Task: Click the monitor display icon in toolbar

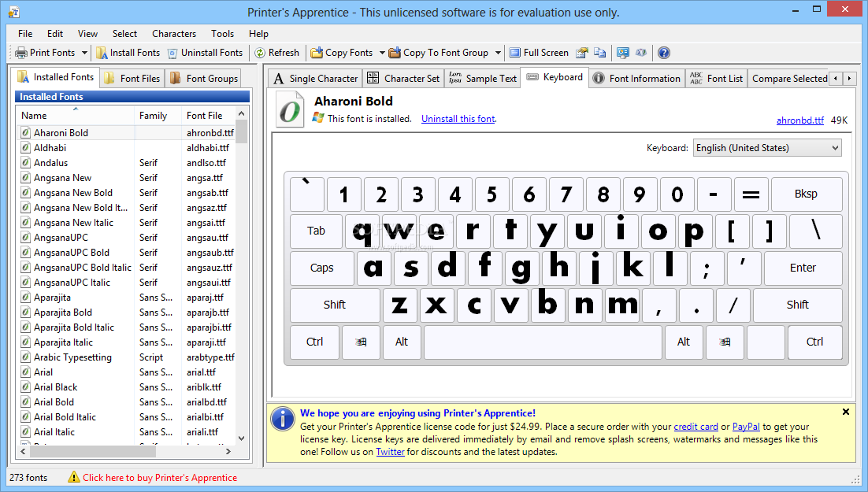Action: click(x=623, y=53)
